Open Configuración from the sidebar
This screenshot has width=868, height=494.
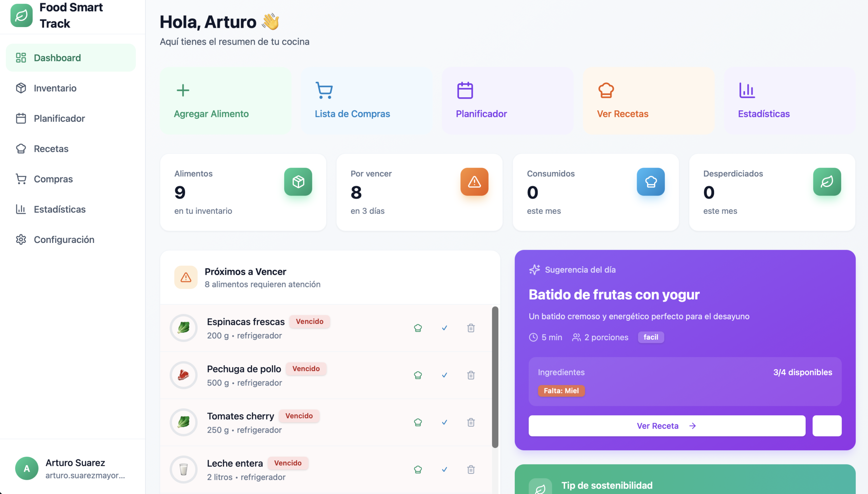point(64,240)
